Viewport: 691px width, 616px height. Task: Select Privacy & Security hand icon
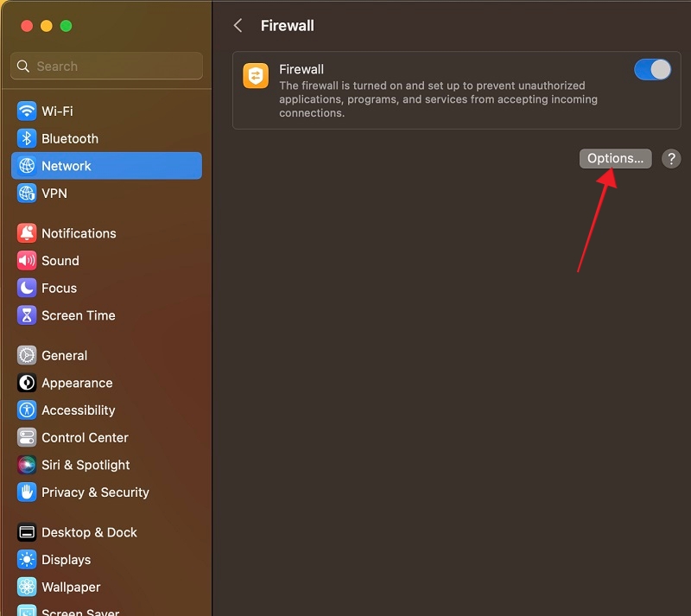coord(26,492)
